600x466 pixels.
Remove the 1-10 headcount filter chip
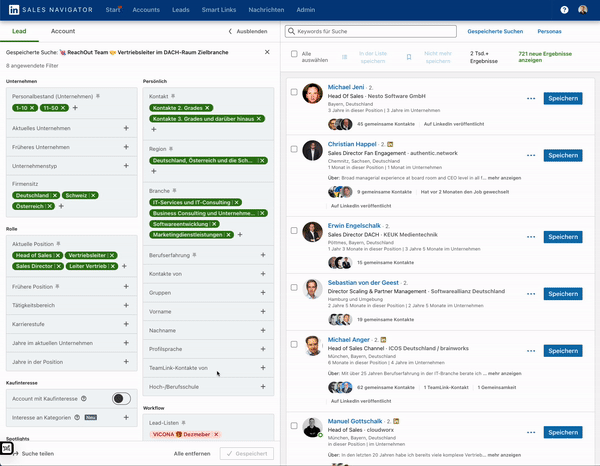(32, 108)
